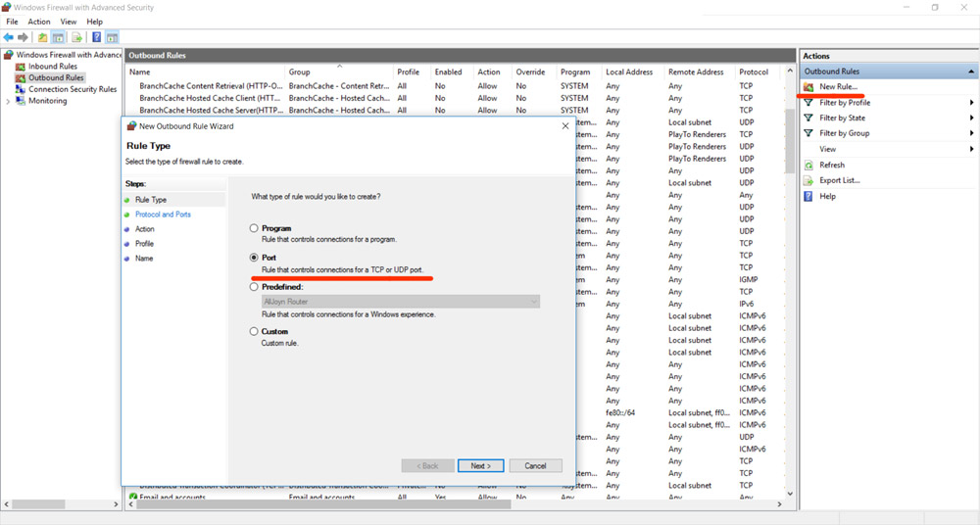This screenshot has height=525, width=980.
Task: Open the Help menu in menu bar
Action: point(94,22)
